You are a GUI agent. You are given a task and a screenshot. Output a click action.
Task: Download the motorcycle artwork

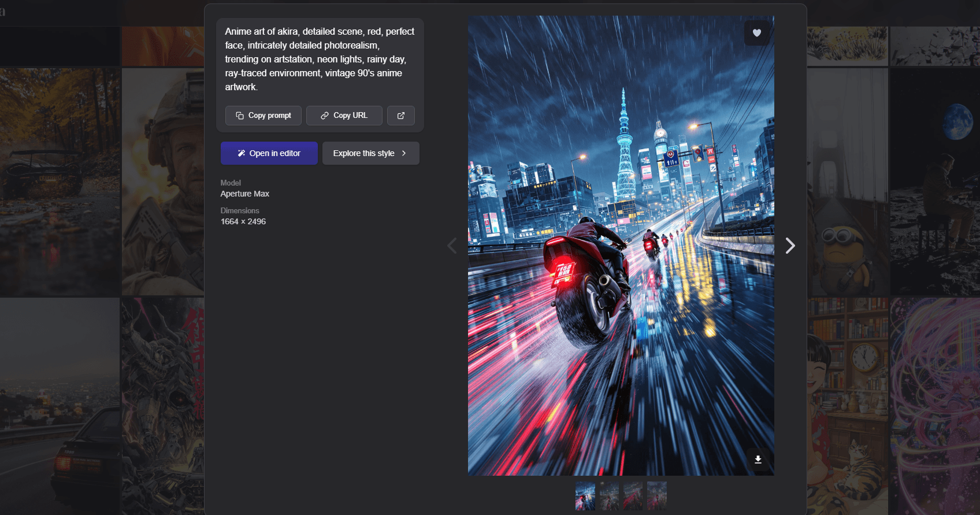point(758,460)
